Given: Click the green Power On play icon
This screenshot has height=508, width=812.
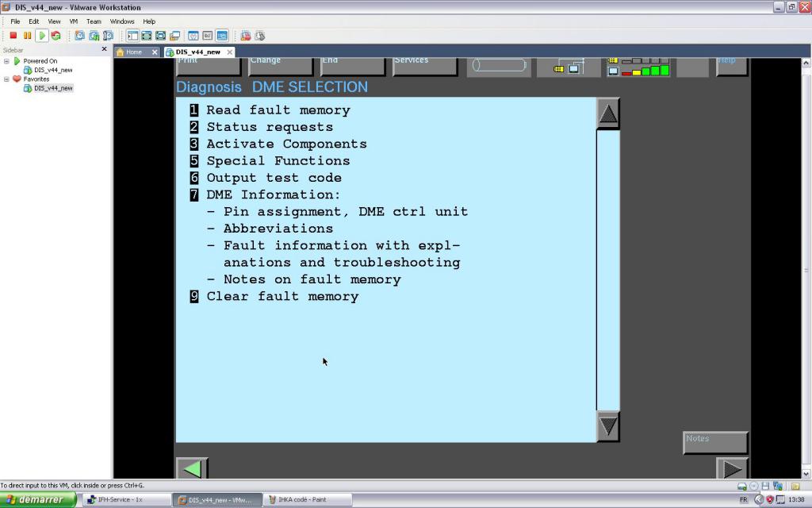Looking at the screenshot, I should pyautogui.click(x=42, y=36).
